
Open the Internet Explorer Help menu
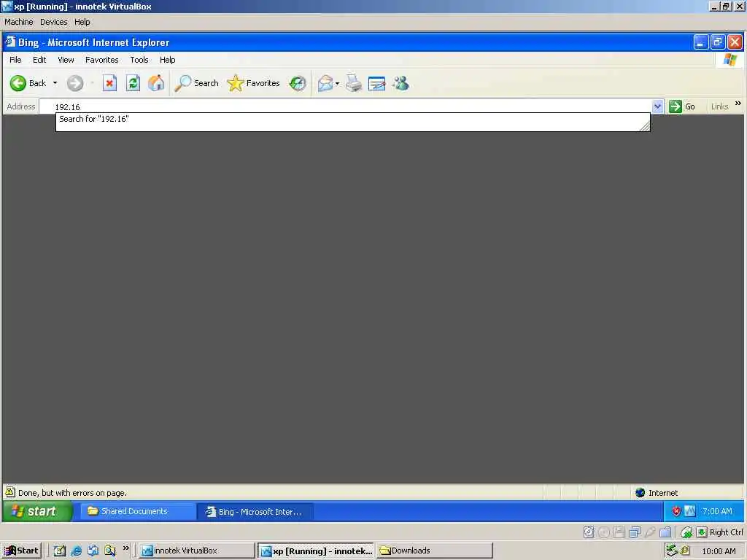point(167,60)
